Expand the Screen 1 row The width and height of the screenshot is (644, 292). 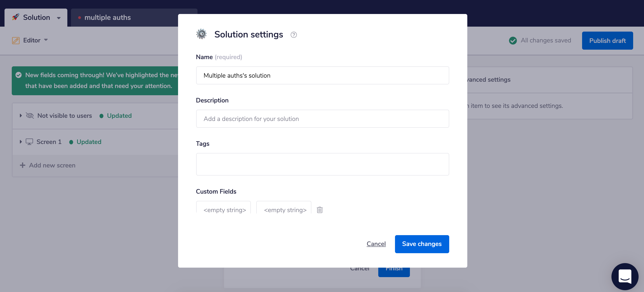(x=21, y=142)
